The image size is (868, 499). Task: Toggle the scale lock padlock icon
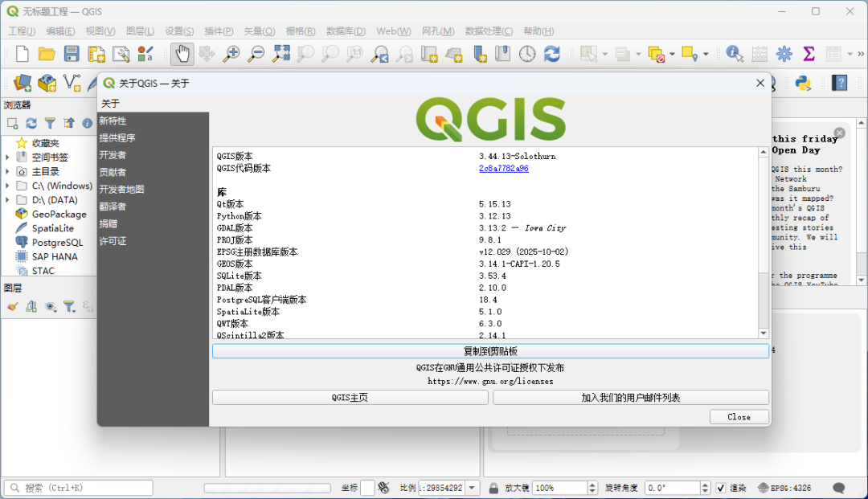pos(493,488)
